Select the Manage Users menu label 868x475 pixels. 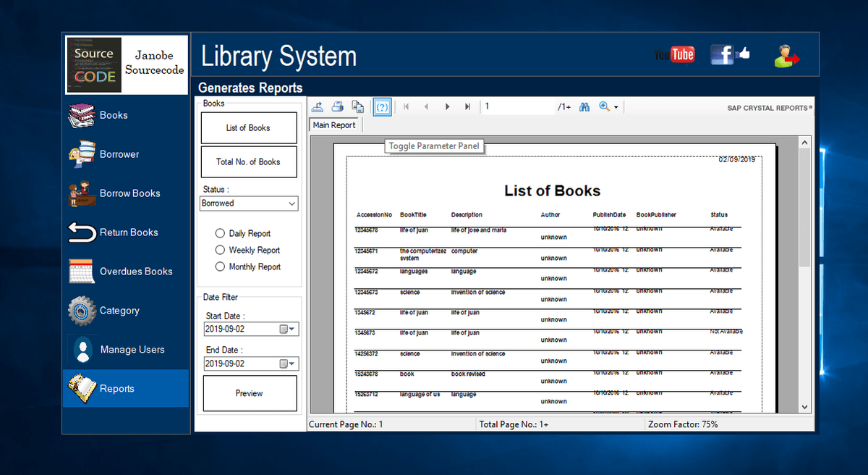click(132, 350)
